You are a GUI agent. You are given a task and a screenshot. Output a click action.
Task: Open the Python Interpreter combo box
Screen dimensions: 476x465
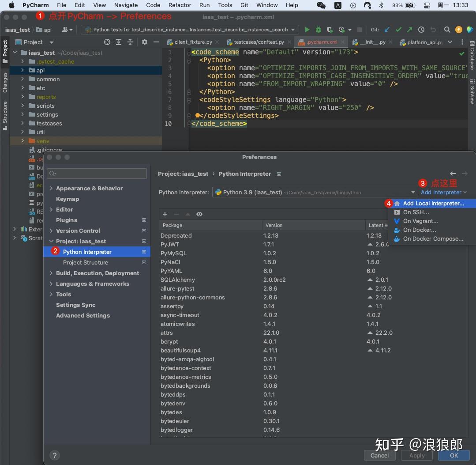pos(315,193)
